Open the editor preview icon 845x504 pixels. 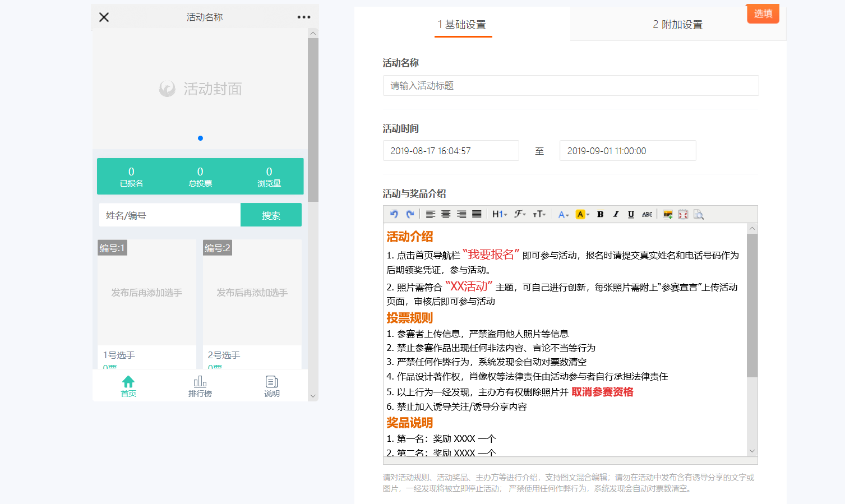pos(698,214)
